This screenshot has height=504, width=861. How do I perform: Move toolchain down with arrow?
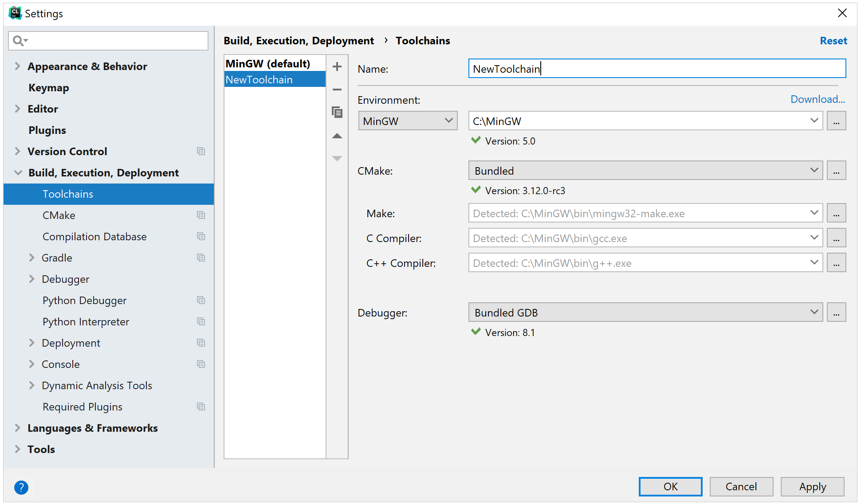point(337,158)
